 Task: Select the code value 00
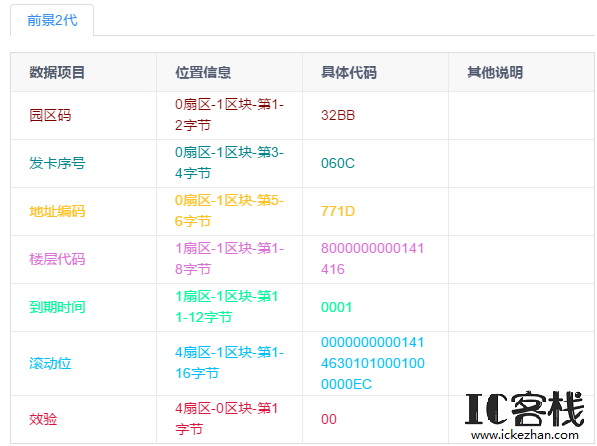(x=329, y=419)
